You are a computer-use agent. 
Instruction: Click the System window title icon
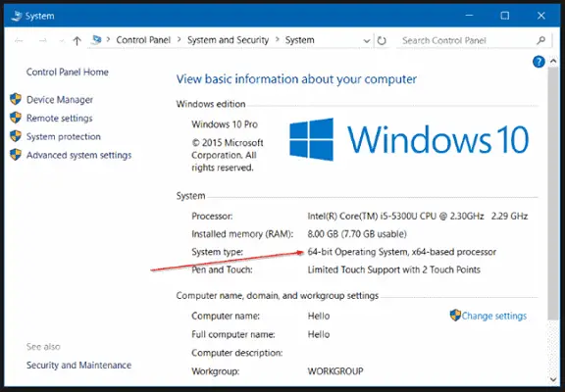17,16
